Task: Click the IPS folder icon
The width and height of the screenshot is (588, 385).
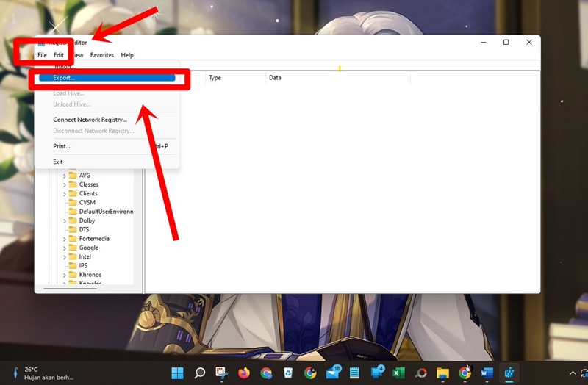Action: tap(73, 265)
